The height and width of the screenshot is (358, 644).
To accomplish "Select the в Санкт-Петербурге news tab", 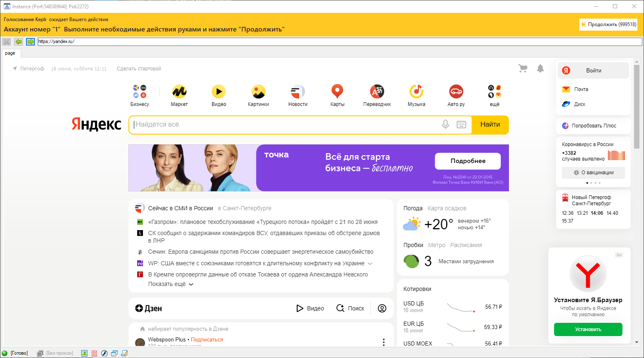I will point(245,208).
